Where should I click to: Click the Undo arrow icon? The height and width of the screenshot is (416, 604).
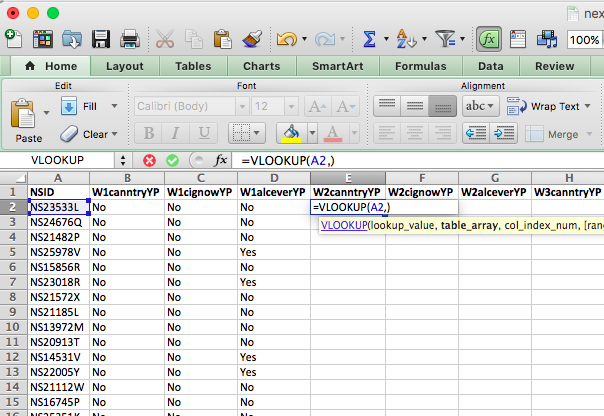[285, 39]
